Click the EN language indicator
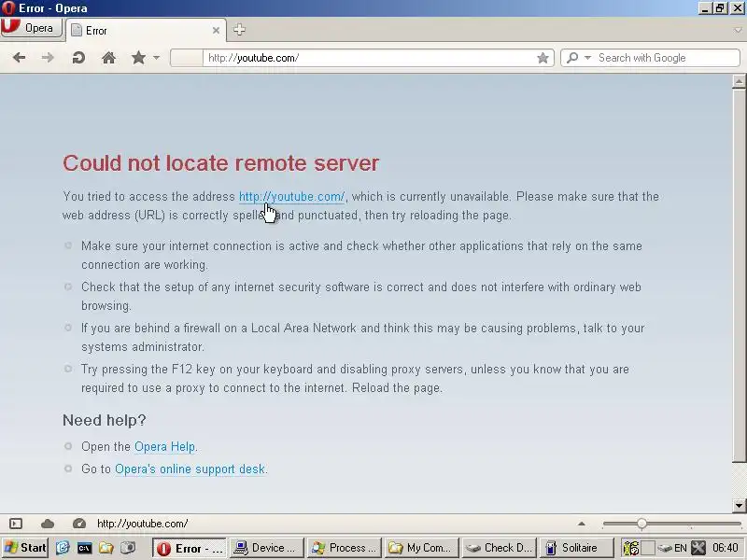Screen dimensions: 747x560 coord(681,548)
